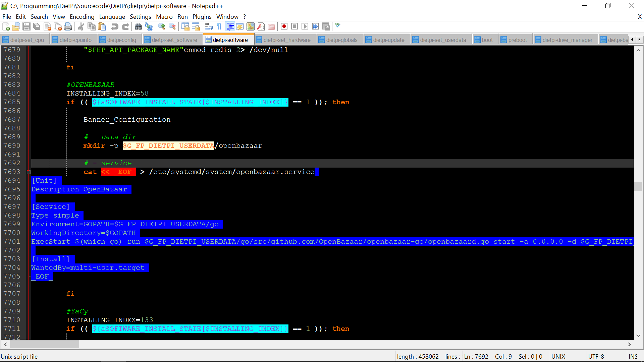The image size is (644, 362).
Task: Click the Print toolbar icon
Action: pyautogui.click(x=68, y=26)
